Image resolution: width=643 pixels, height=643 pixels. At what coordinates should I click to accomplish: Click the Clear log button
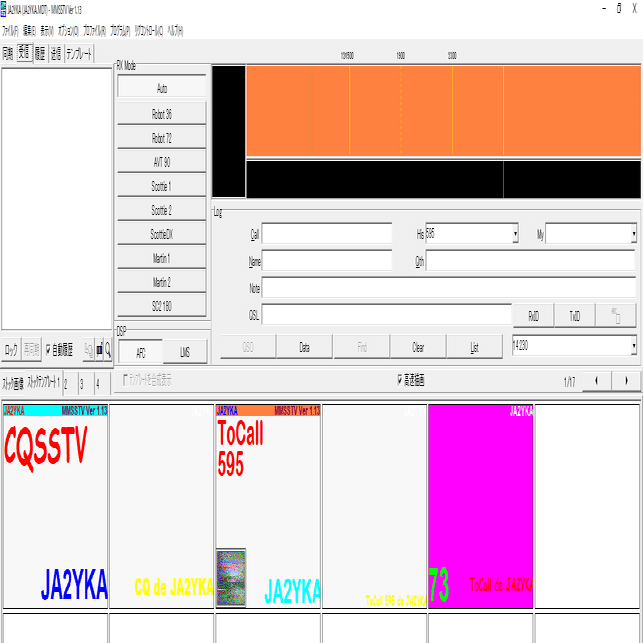[x=418, y=347]
